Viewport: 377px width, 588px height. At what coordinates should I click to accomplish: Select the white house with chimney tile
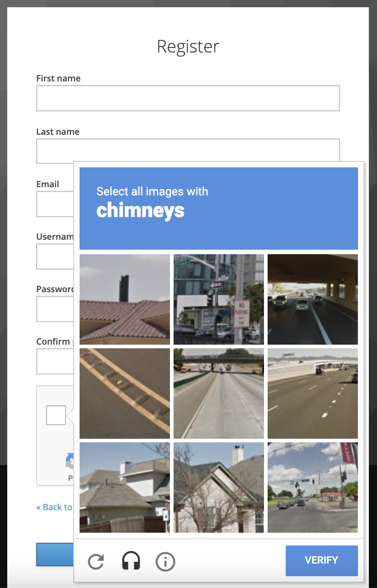[x=219, y=488]
